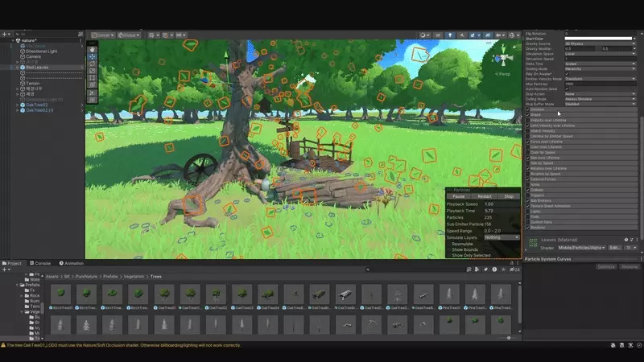
Task: Enable the Noise module checkbox
Action: coord(528,185)
